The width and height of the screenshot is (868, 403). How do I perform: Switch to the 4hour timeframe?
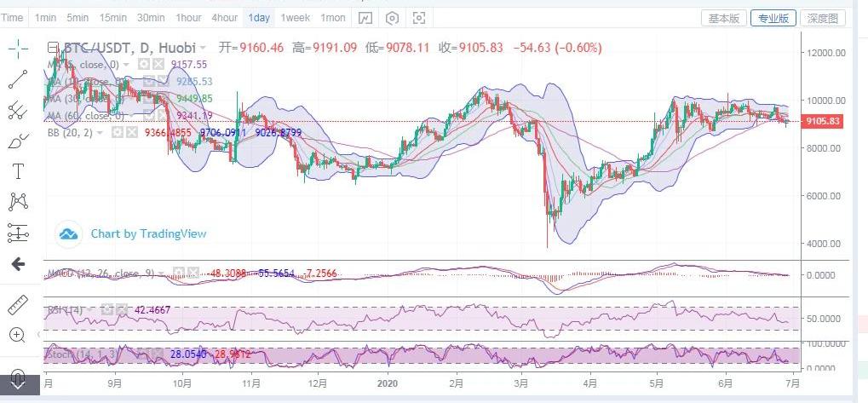[224, 18]
